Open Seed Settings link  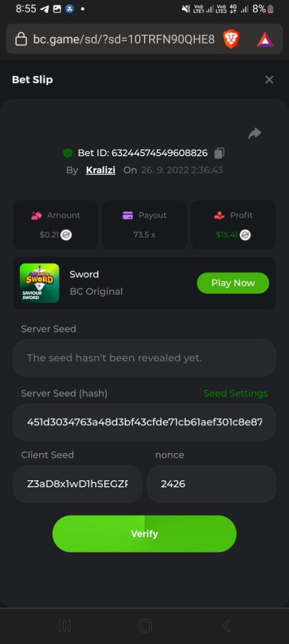[x=235, y=393]
